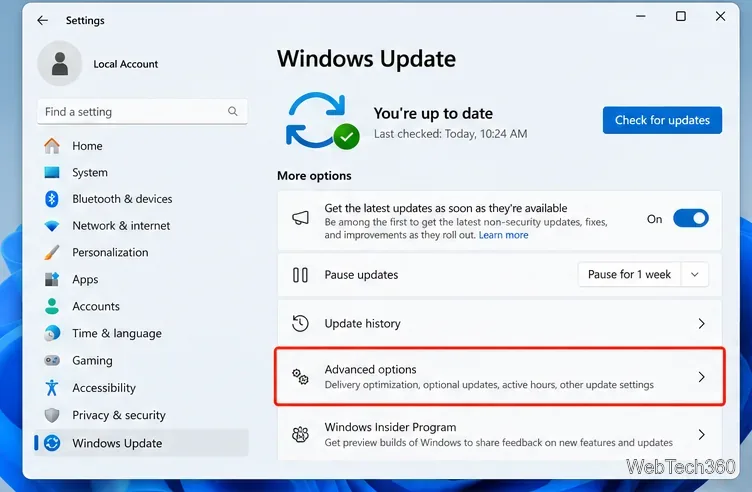Viewport: 752px width, 492px height.
Task: Turn off Get the latest updates toggle
Action: point(691,219)
